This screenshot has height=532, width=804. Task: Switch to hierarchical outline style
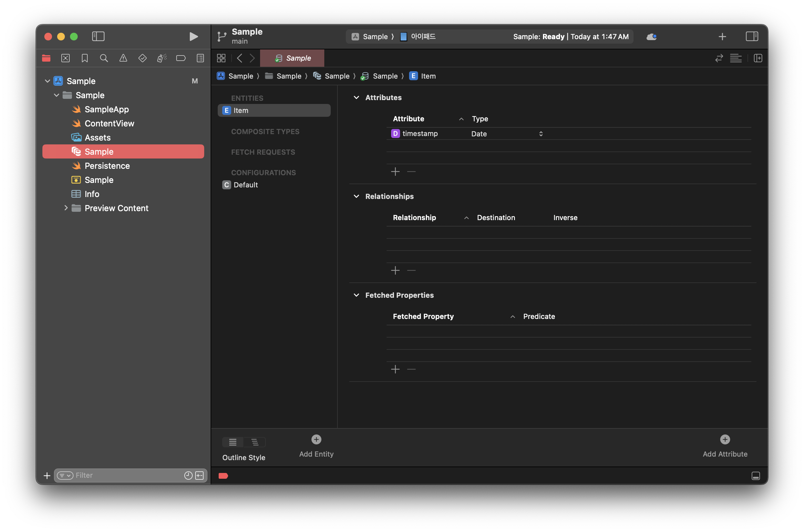pos(255,442)
